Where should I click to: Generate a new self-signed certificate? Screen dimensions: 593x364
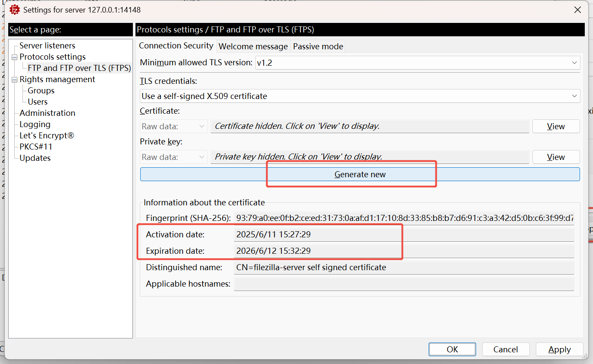[360, 174]
